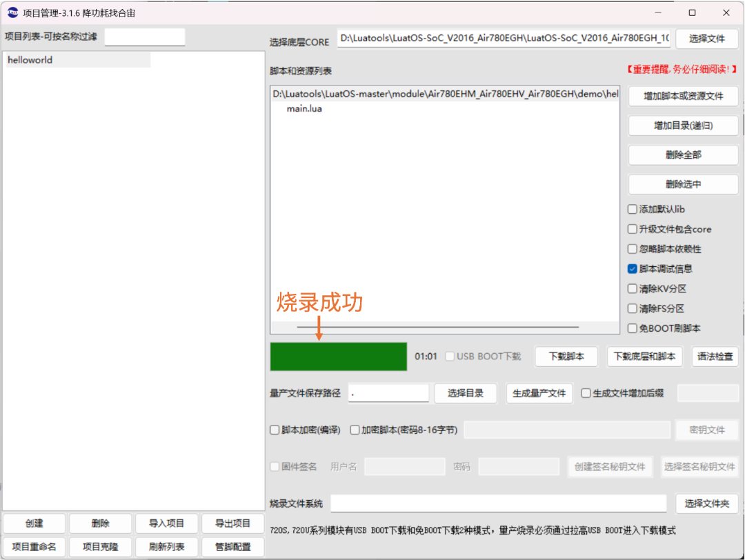Click the project name filter input field
This screenshot has height=560, width=745.
(144, 36)
